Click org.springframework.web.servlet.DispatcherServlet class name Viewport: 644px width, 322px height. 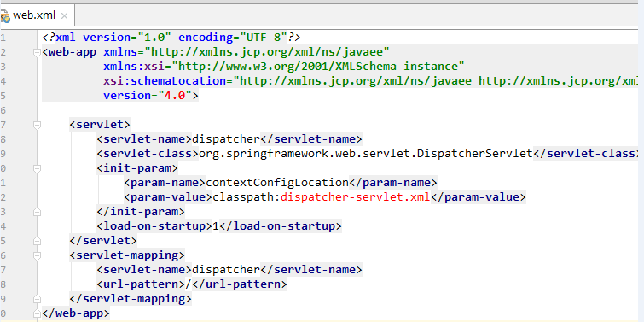(x=366, y=154)
